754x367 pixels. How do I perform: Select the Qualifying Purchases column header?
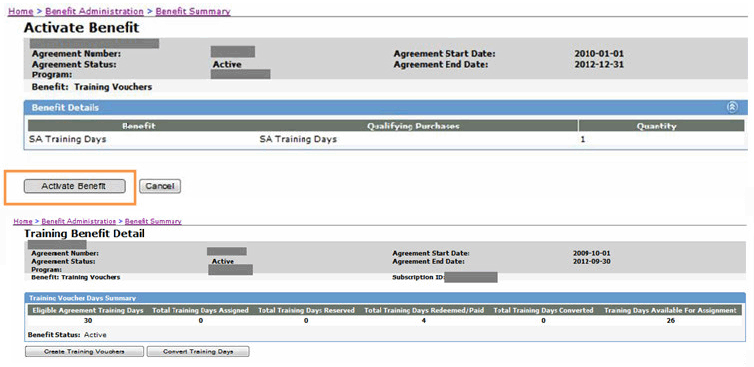414,126
